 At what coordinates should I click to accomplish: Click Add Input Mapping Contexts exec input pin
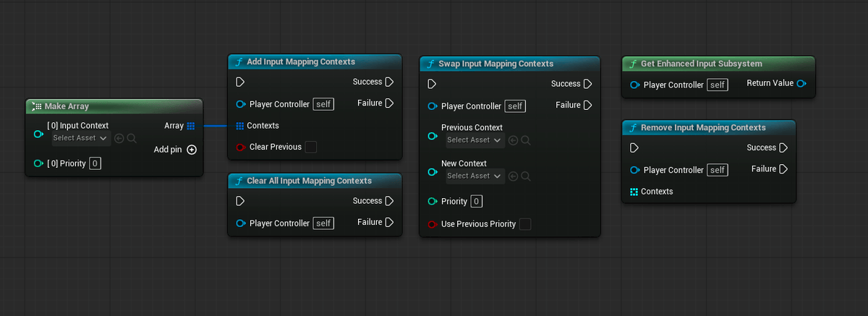(240, 82)
